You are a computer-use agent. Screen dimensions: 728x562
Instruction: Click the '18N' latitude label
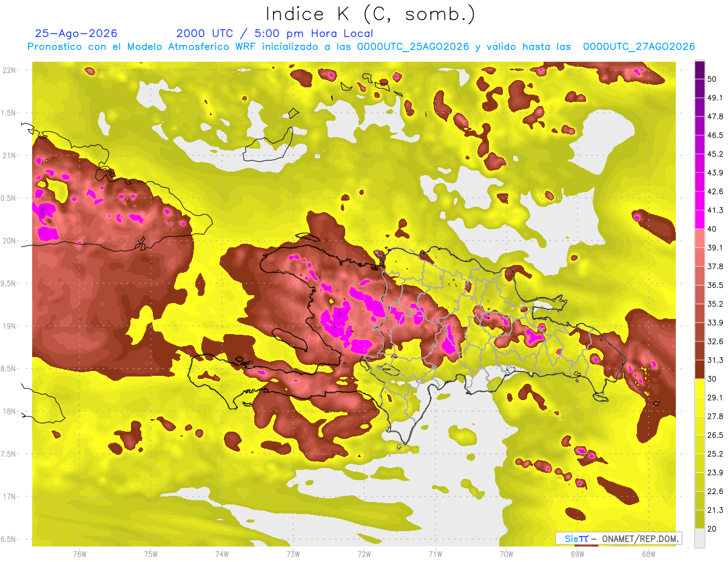coord(10,412)
